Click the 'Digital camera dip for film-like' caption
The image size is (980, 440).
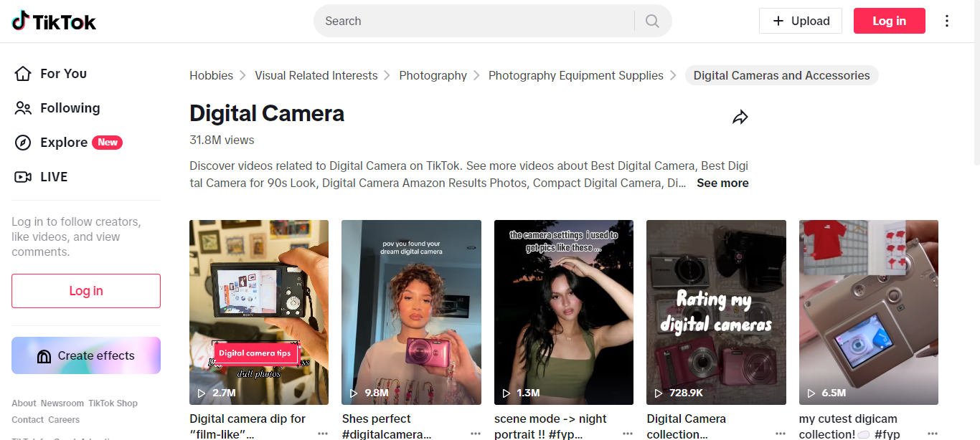(x=248, y=426)
